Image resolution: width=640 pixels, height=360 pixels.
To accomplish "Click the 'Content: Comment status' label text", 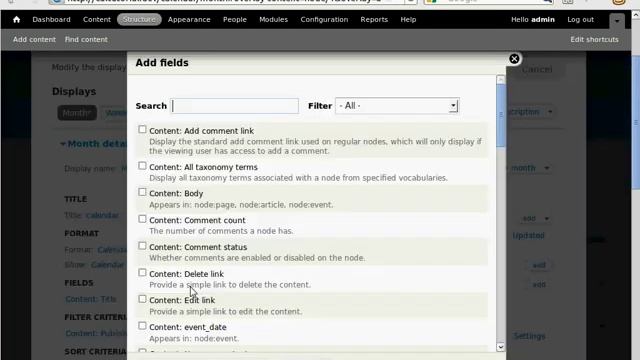I will pos(198,247).
